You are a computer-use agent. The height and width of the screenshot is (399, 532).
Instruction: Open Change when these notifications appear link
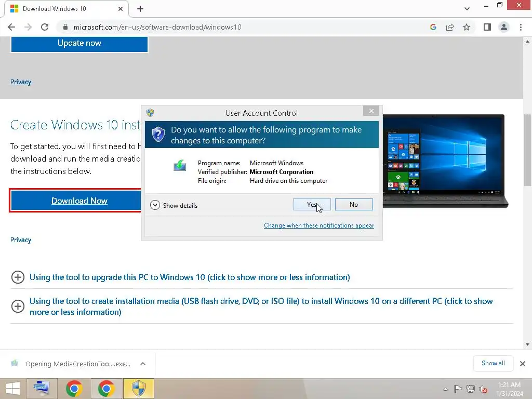pos(319,225)
